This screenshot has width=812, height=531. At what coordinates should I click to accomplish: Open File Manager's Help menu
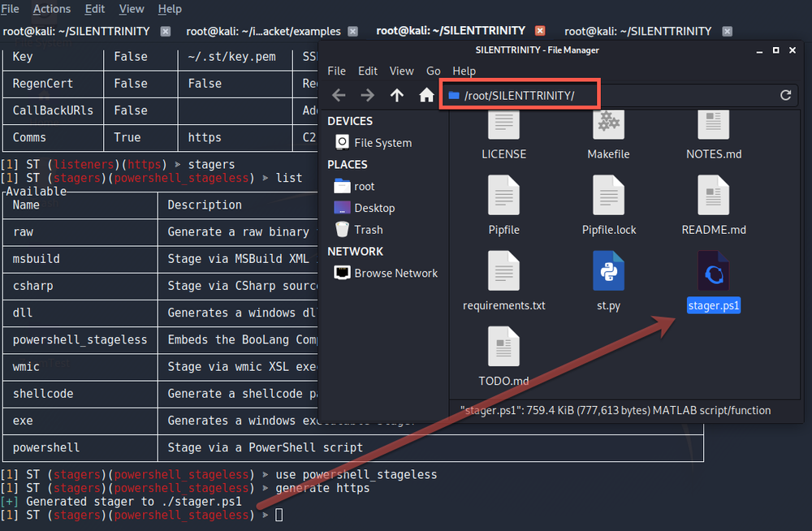(x=464, y=71)
